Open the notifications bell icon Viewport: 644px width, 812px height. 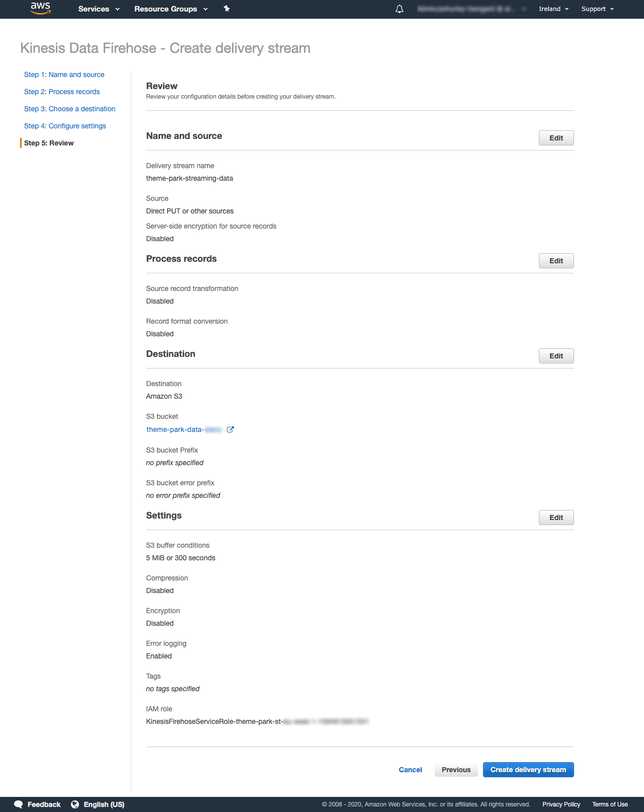pyautogui.click(x=399, y=9)
